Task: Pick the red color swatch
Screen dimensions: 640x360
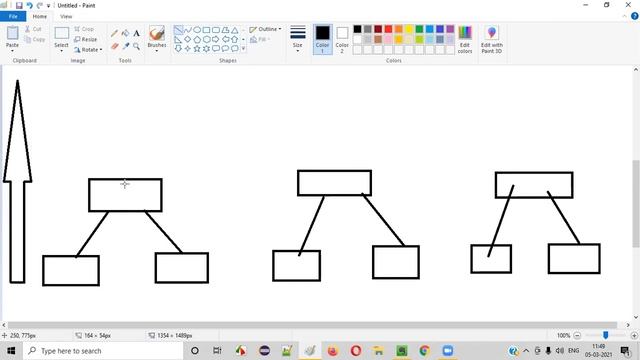Action: [388, 29]
